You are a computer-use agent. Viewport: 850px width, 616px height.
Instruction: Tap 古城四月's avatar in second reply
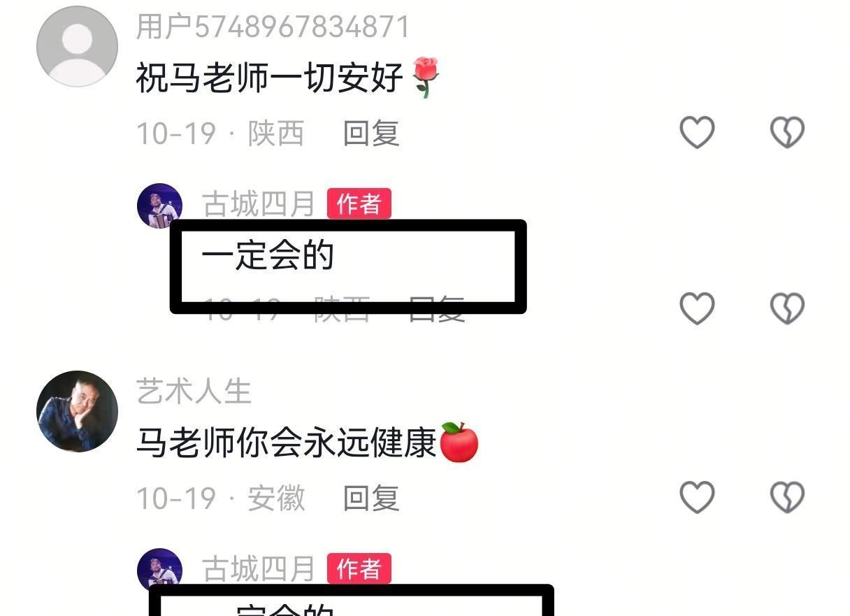coord(159,570)
